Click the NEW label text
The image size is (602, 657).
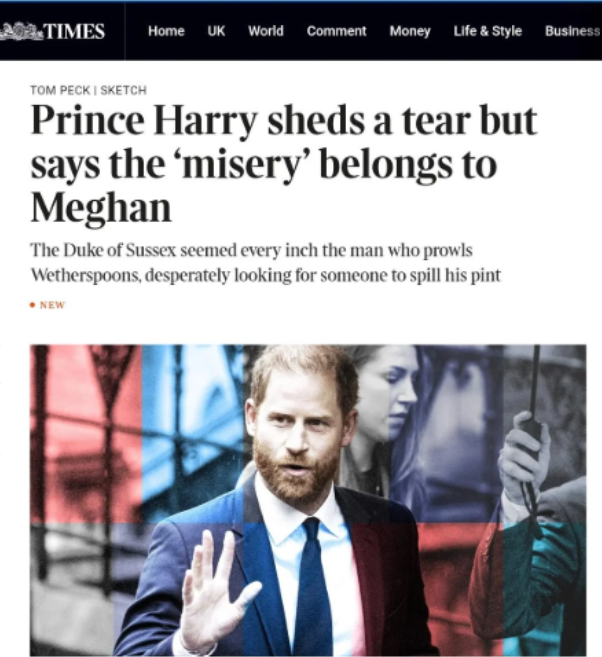(52, 305)
